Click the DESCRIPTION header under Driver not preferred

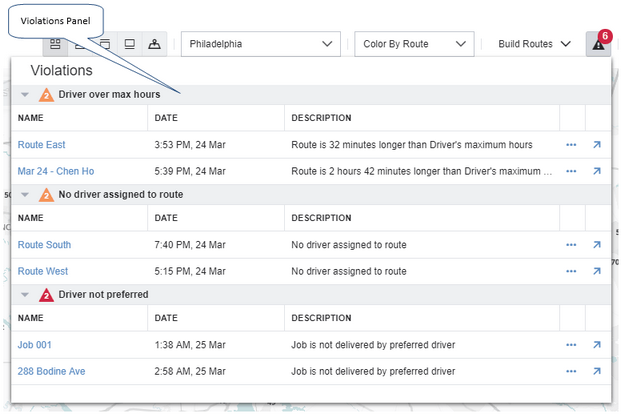(321, 318)
